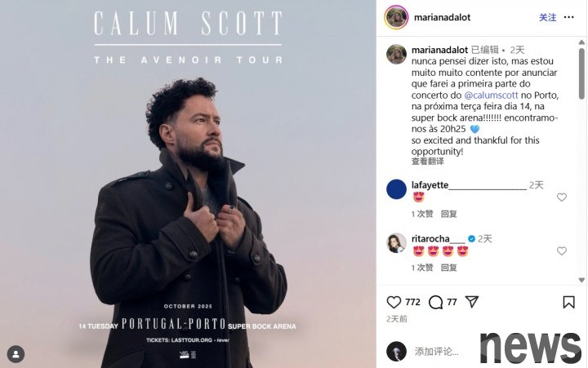Click comments scrollbar down arrow

581,280
